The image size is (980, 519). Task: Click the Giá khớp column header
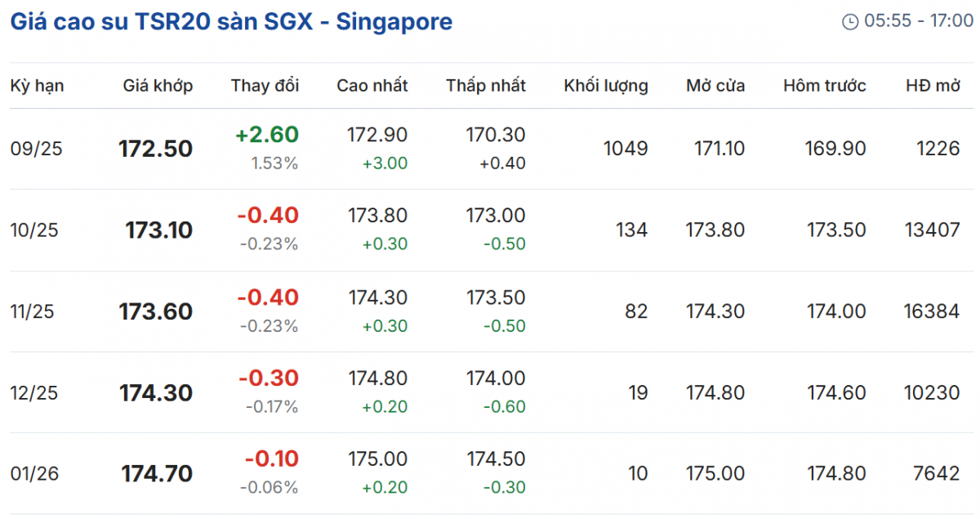click(x=158, y=85)
